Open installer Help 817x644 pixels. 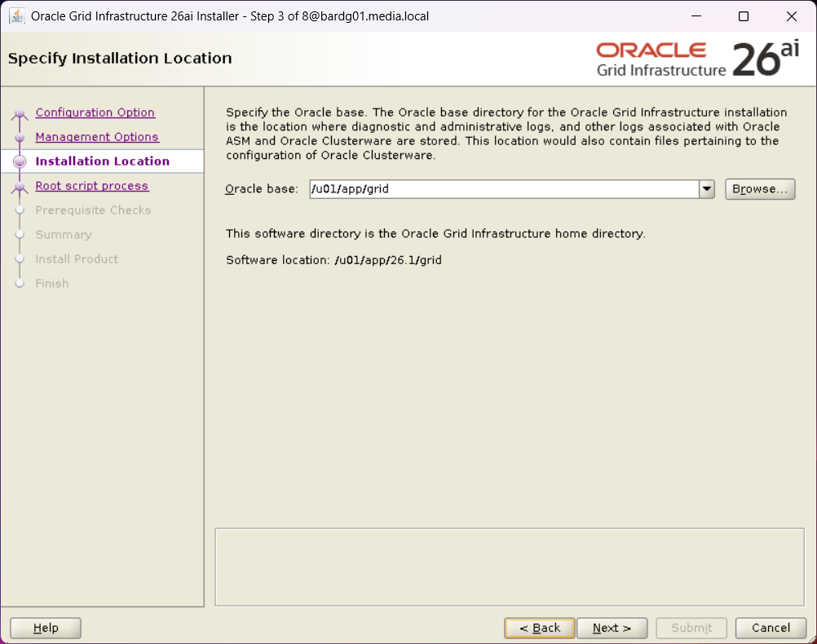pyautogui.click(x=46, y=628)
